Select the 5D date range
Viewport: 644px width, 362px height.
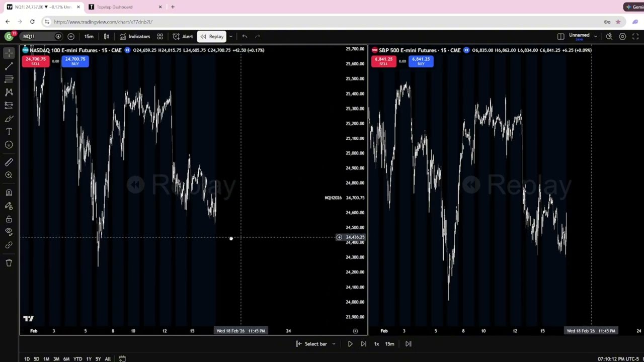click(36, 359)
